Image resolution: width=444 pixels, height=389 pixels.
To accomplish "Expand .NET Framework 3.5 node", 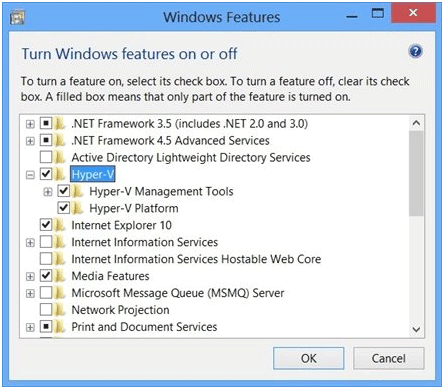I will point(30,124).
